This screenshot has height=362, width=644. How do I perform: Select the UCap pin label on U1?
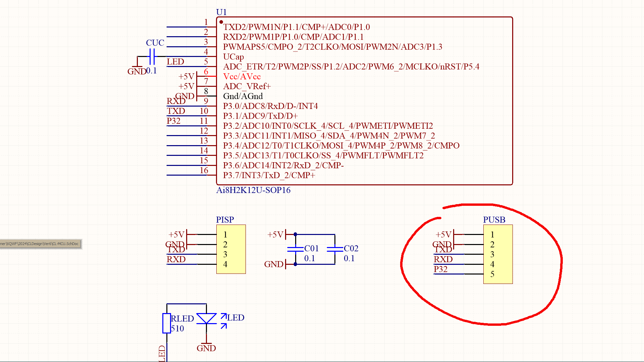coord(233,57)
